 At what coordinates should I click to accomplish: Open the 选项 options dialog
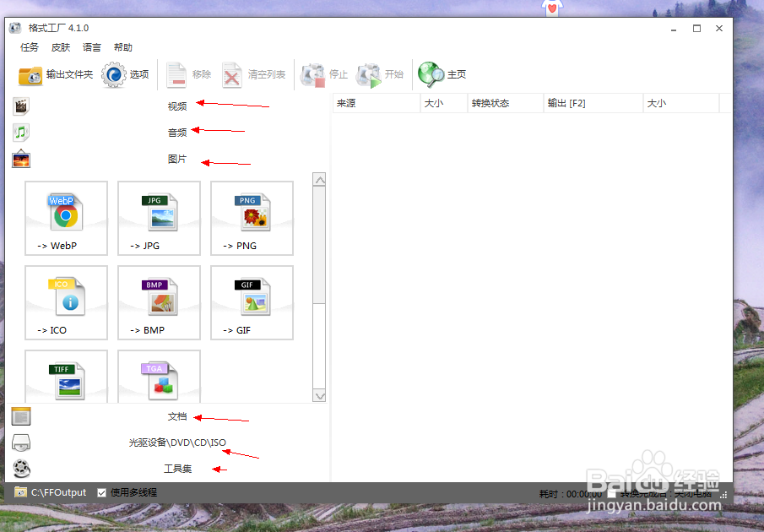click(125, 75)
